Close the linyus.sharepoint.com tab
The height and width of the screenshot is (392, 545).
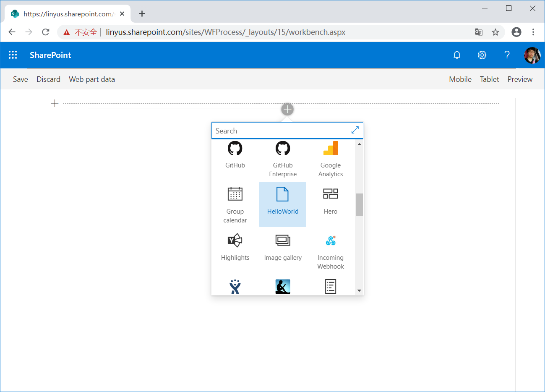(x=122, y=14)
